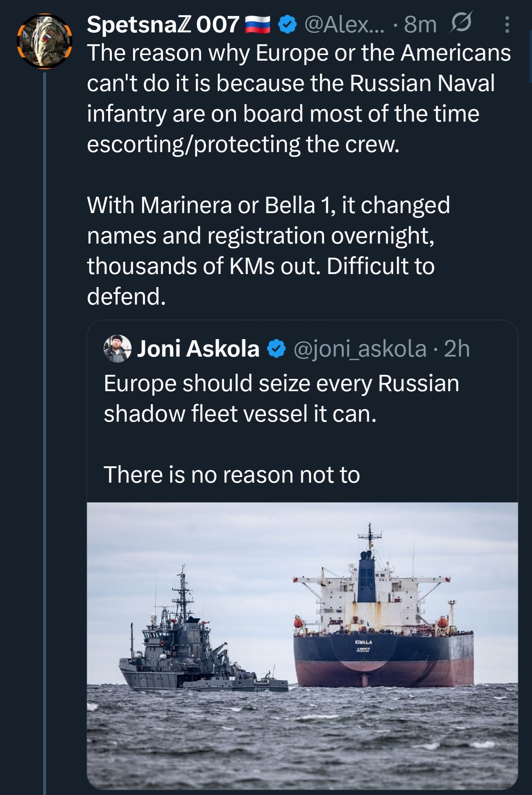Click the Russian flag emoji beside the name
This screenshot has width=532, height=795.
[257, 25]
